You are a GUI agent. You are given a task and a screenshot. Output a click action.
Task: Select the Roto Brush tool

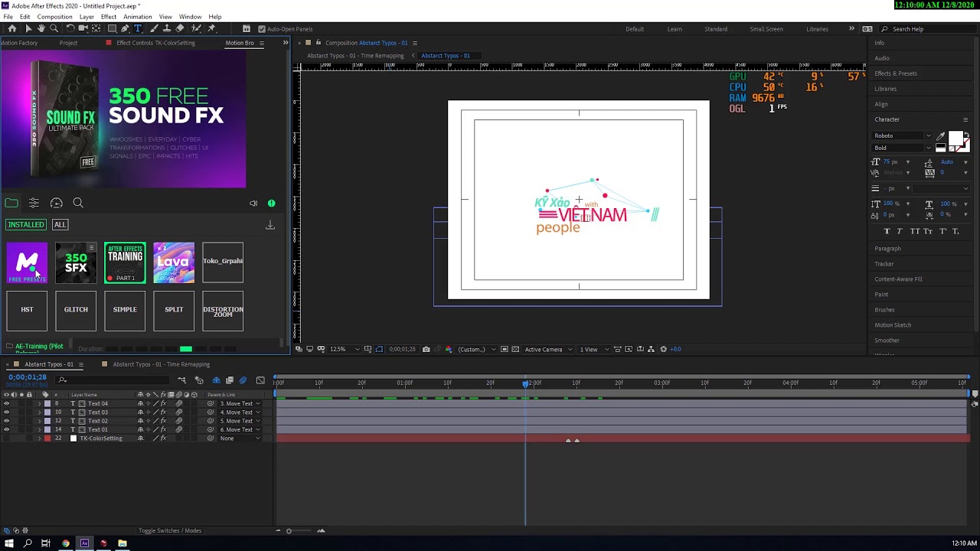pos(196,28)
